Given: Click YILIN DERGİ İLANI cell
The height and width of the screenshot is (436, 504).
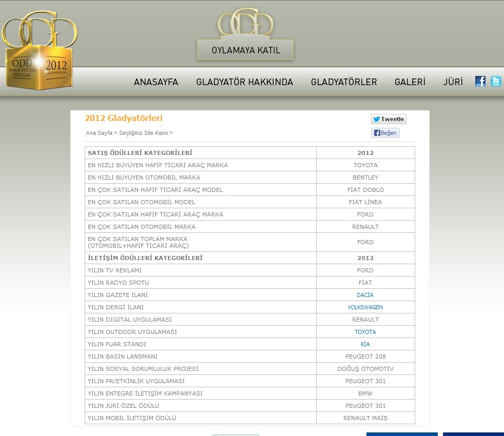Looking at the screenshot, I should tap(201, 307).
